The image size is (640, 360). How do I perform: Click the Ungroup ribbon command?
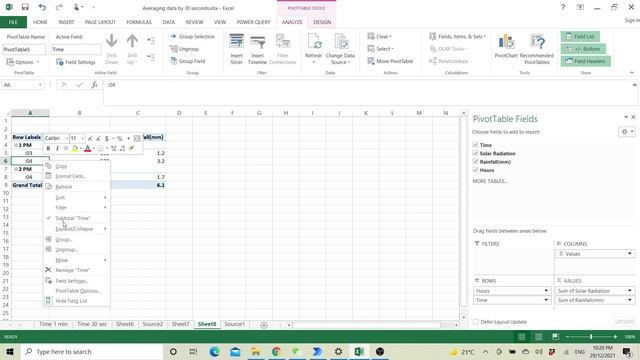coord(184,49)
